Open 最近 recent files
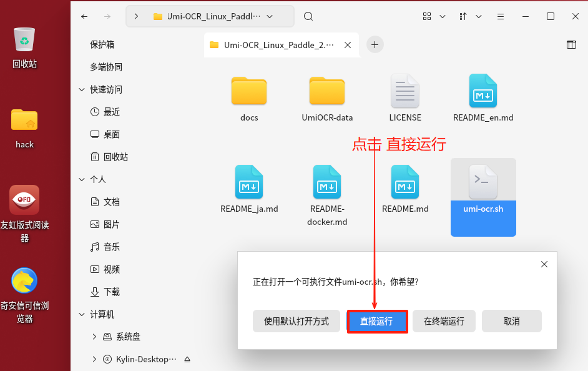The image size is (588, 371). coord(105,112)
